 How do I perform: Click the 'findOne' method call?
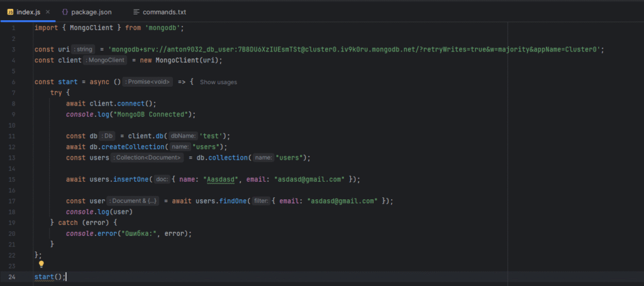pos(231,201)
